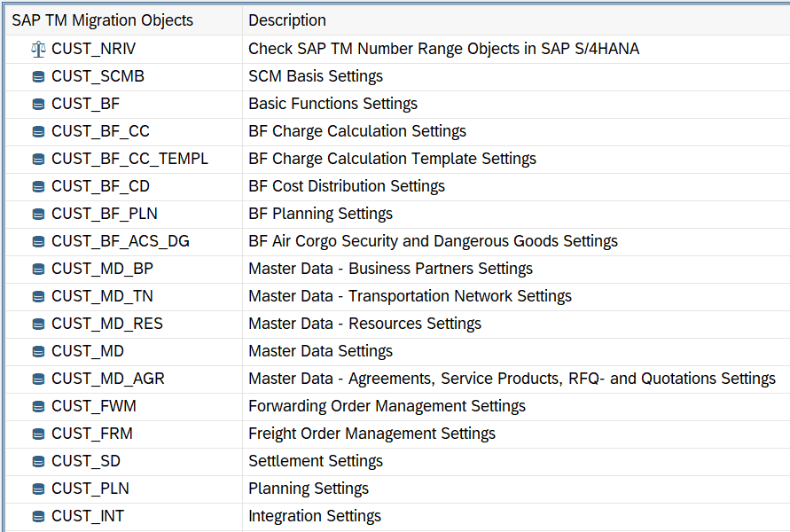Click 'Forwarding Order Management Settings' description
Viewport: 790px width, 532px height.
click(x=387, y=406)
